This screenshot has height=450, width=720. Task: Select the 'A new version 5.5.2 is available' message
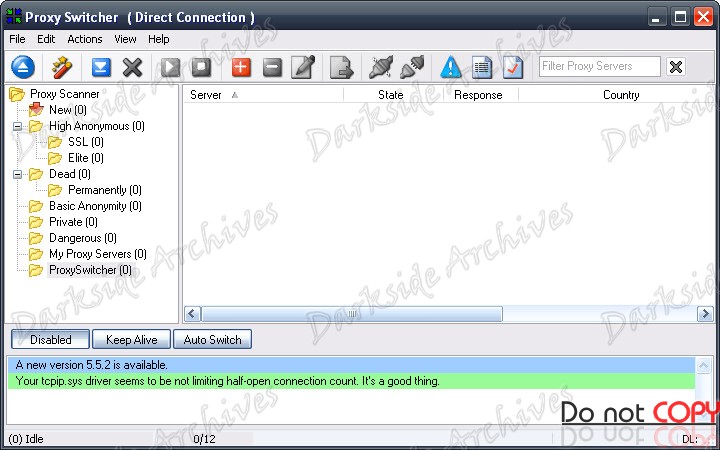click(351, 365)
